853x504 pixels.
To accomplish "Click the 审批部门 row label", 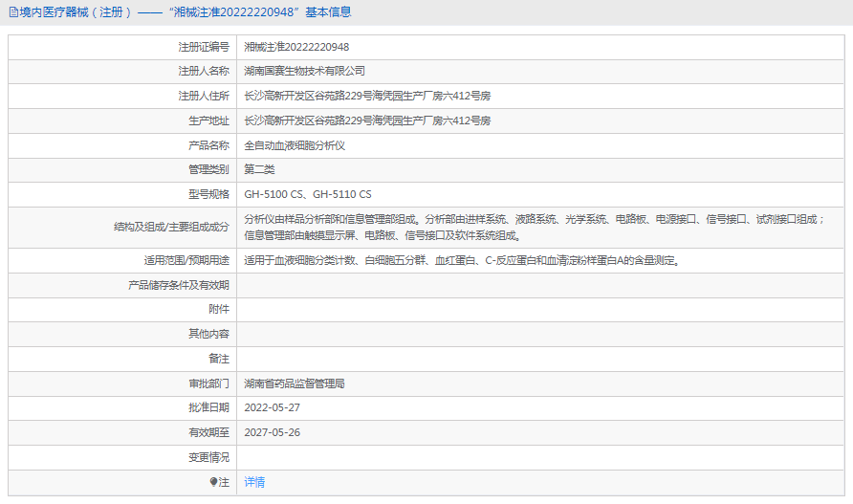I will (x=208, y=383).
